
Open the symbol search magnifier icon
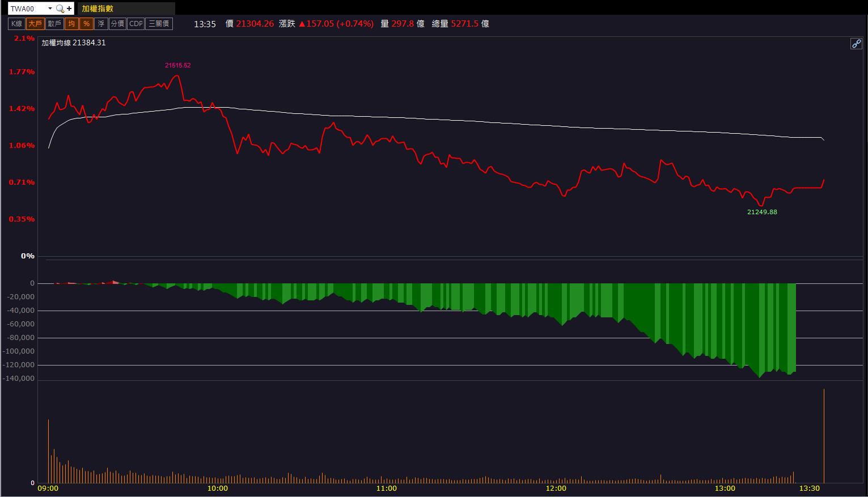(x=60, y=9)
